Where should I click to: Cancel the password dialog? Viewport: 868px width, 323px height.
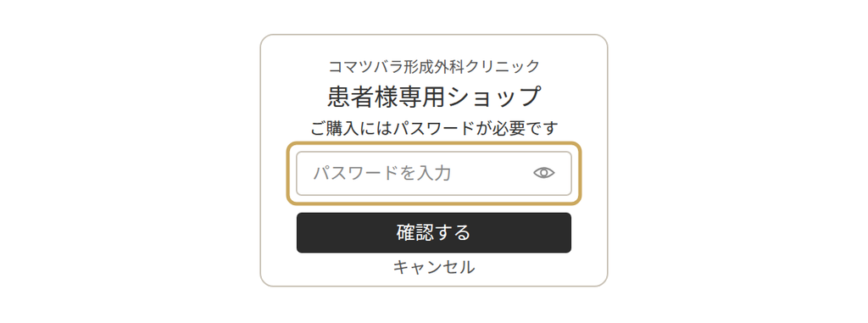tap(433, 267)
